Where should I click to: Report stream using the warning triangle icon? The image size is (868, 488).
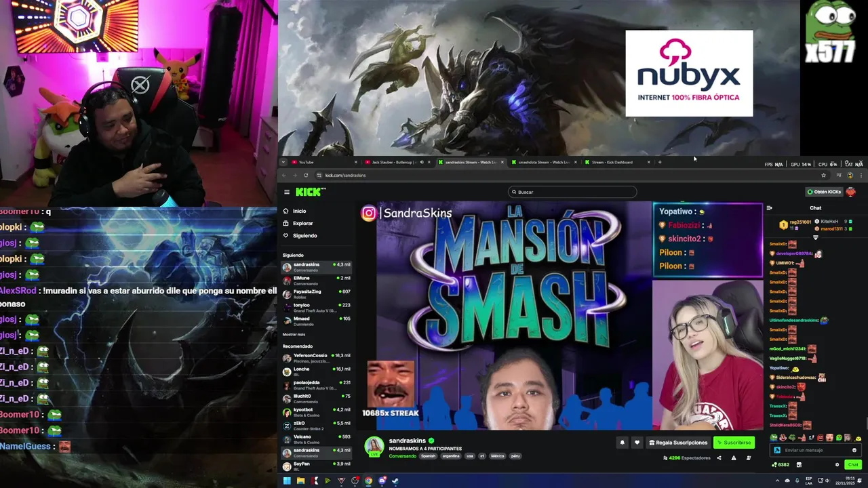click(x=733, y=458)
